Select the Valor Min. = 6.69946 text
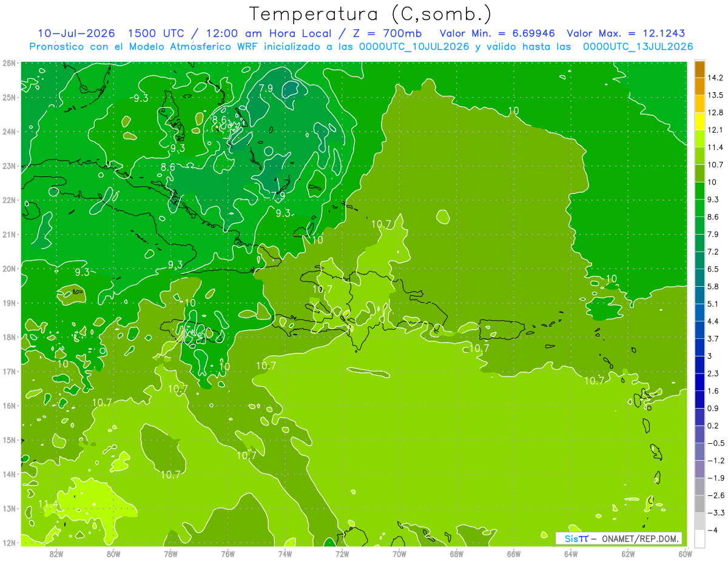The width and height of the screenshot is (728, 562). 497,33
